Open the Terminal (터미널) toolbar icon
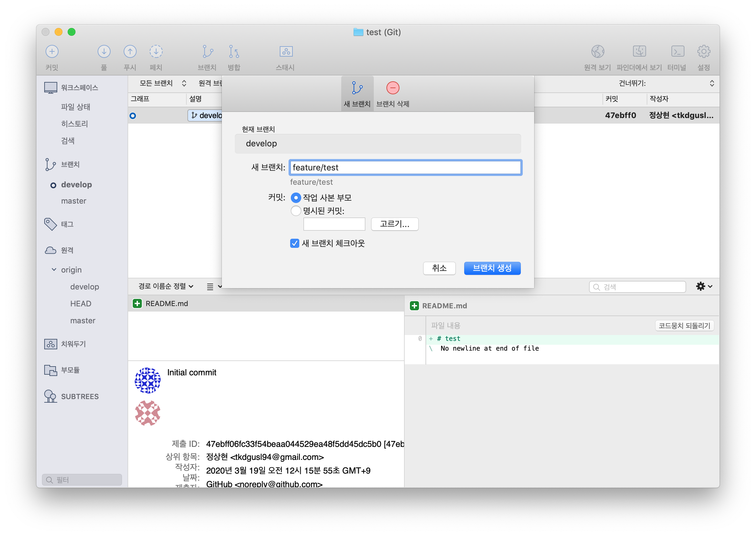This screenshot has width=756, height=536. [677, 51]
